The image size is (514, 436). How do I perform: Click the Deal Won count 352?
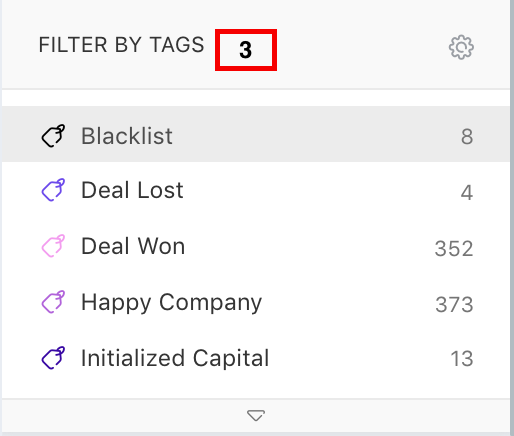click(454, 248)
